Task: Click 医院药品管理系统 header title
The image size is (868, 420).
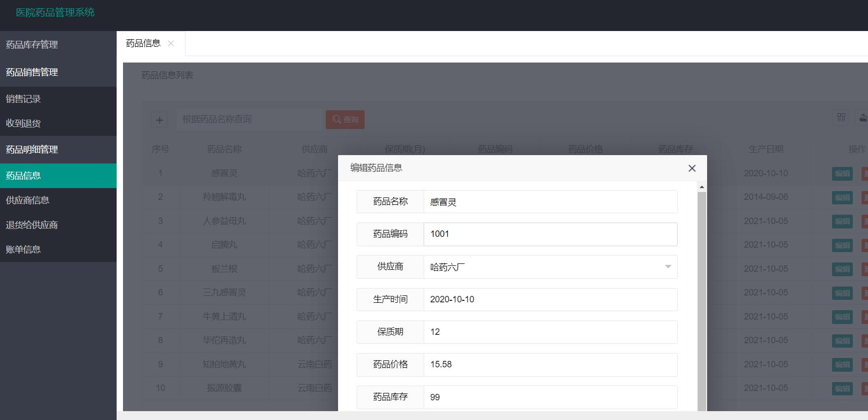Action: pyautogui.click(x=55, y=13)
